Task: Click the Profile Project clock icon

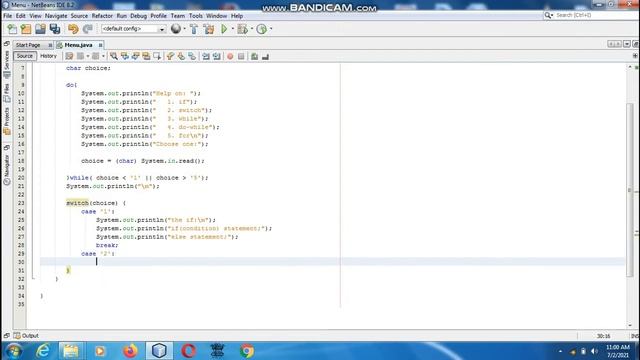Action: (x=262, y=29)
